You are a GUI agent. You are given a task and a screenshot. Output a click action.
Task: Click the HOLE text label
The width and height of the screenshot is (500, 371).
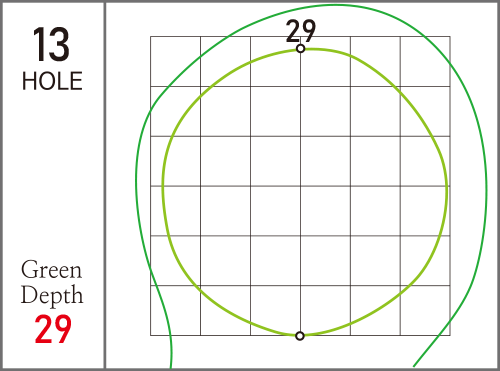(52, 81)
